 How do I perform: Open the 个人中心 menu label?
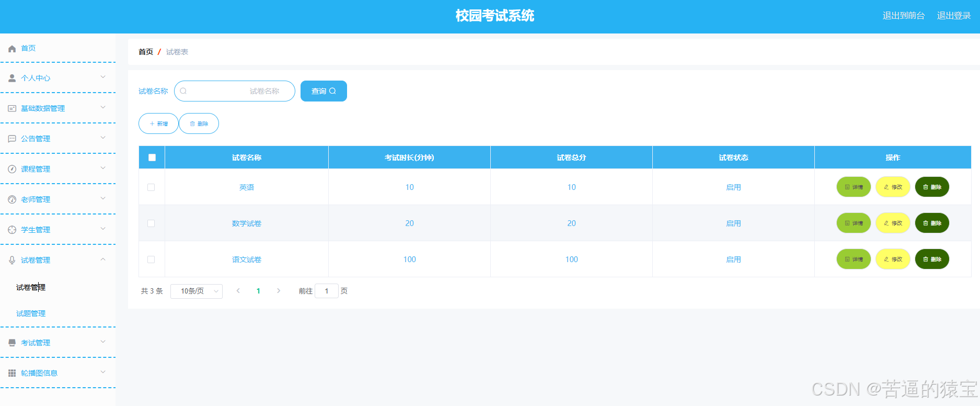tap(36, 78)
